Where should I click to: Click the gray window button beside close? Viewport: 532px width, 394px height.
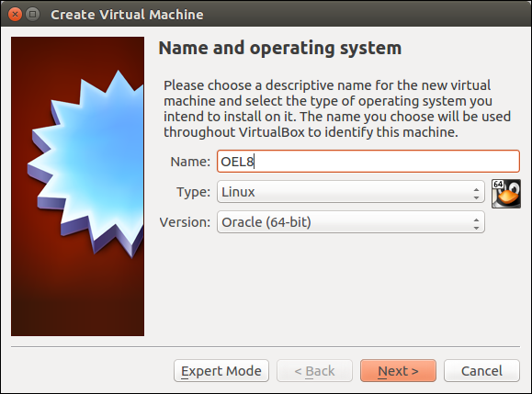point(32,15)
